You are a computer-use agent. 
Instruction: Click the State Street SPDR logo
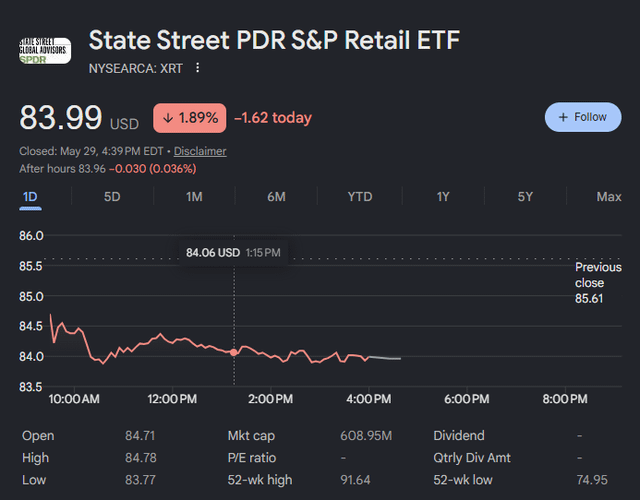pyautogui.click(x=45, y=51)
